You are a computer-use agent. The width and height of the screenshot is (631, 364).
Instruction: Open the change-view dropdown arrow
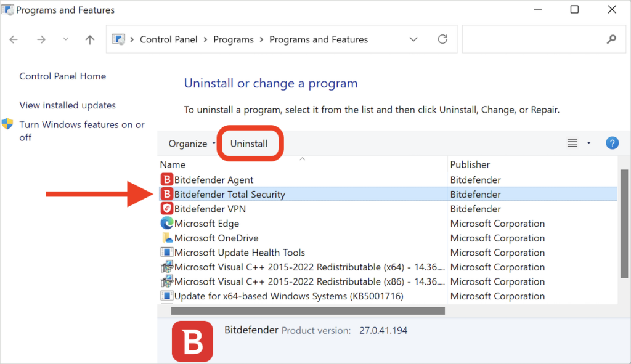pyautogui.click(x=588, y=142)
